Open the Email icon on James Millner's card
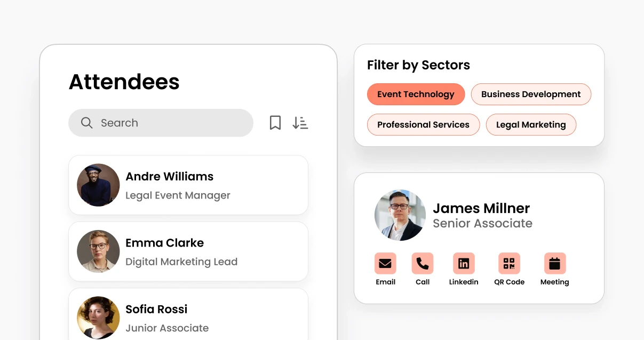The image size is (644, 340). click(x=385, y=263)
